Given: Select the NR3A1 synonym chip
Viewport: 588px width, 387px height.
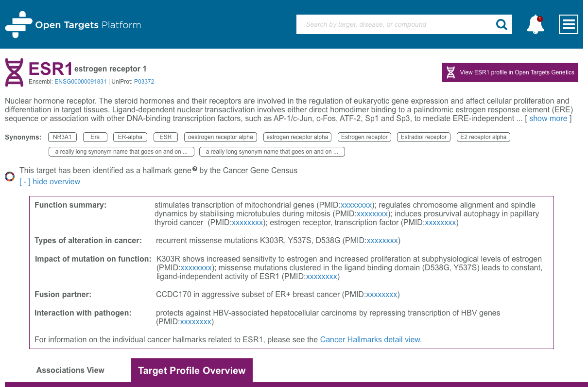Looking at the screenshot, I should click(62, 137).
